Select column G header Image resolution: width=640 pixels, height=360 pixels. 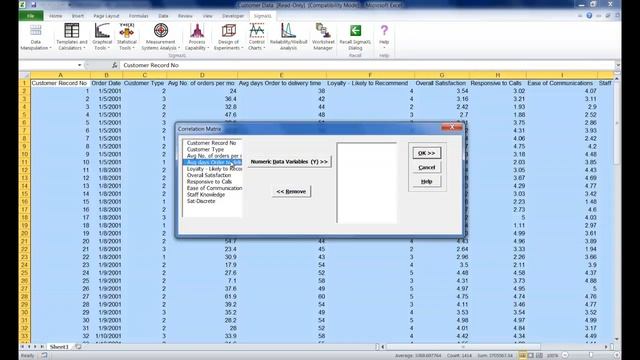tap(442, 75)
